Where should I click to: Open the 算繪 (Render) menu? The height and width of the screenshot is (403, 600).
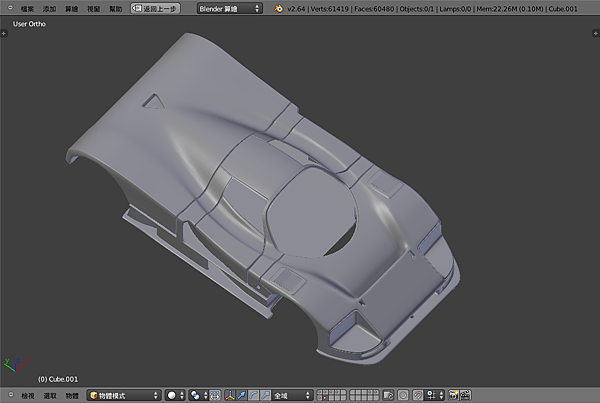point(71,8)
